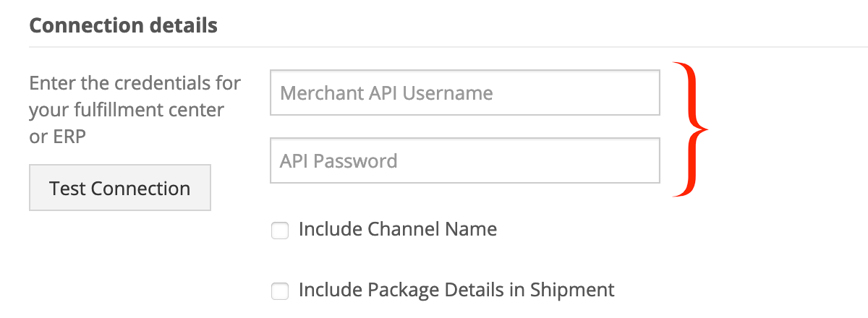The image size is (868, 318).
Task: Select the Include Channel Name label text
Action: (x=398, y=230)
